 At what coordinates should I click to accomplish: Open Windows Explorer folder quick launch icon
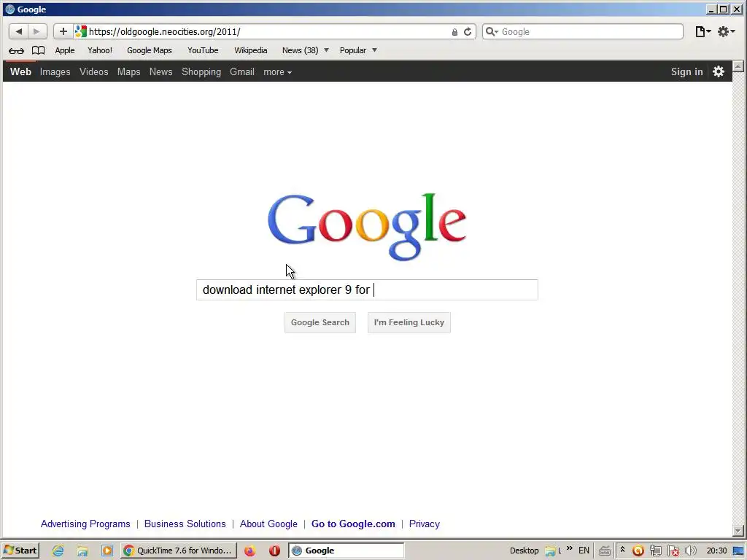click(82, 551)
